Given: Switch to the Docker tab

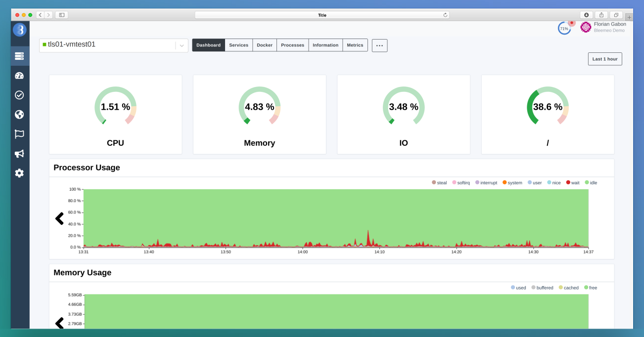Looking at the screenshot, I should coord(265,44).
